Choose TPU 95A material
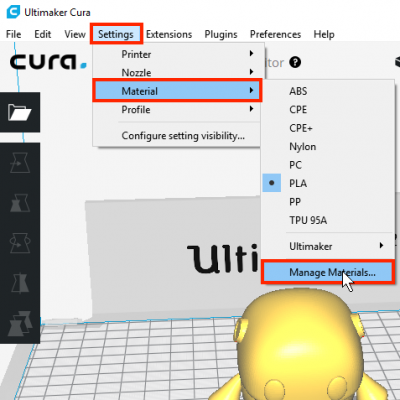This screenshot has width=400, height=400. (x=328, y=220)
